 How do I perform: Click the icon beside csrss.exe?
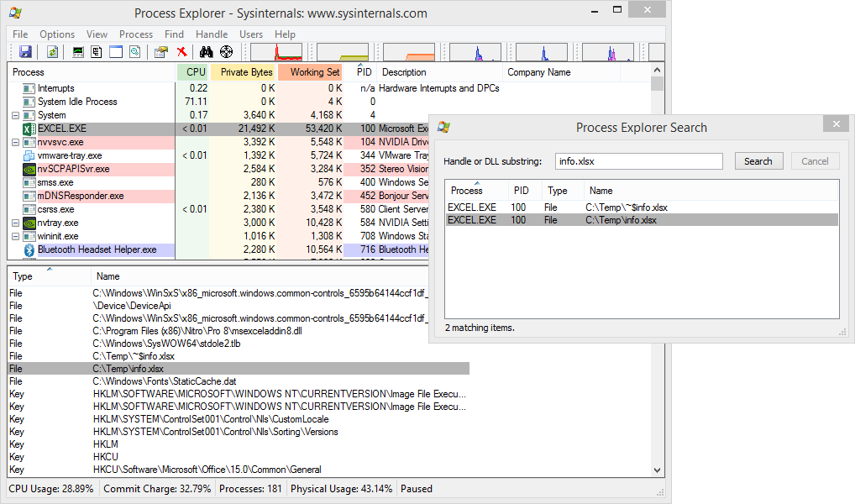coord(29,209)
